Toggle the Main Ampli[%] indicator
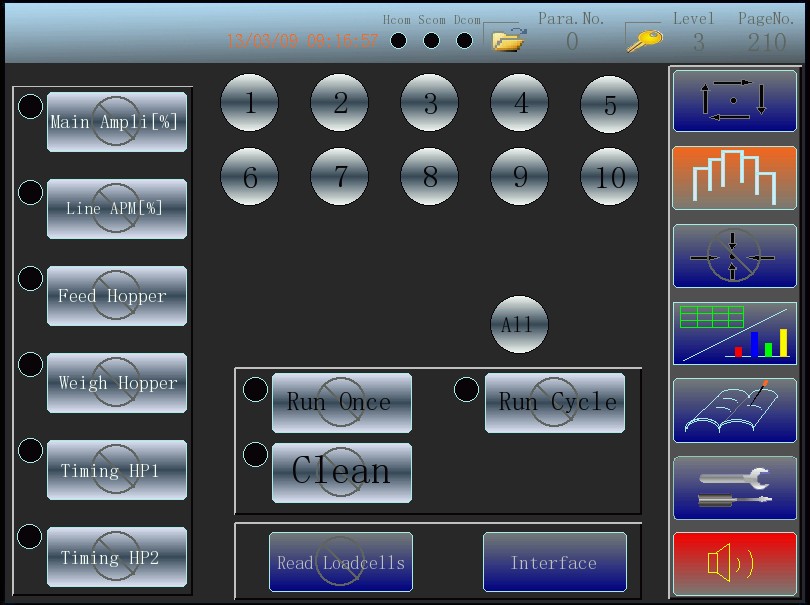 coord(31,106)
